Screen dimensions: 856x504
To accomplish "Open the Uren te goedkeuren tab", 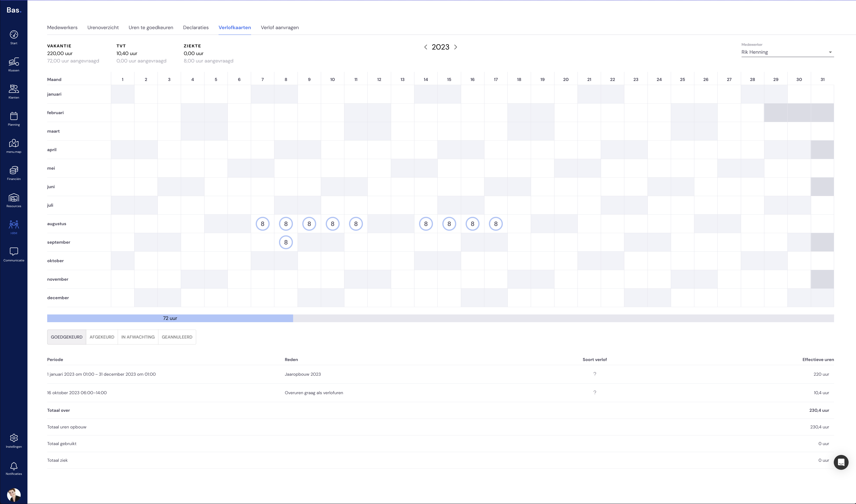I will click(x=151, y=27).
